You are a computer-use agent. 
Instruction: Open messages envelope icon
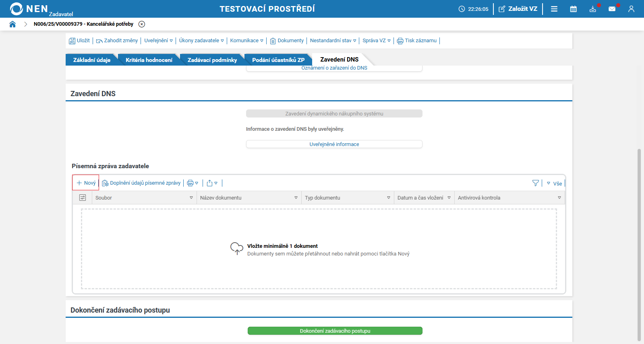coord(612,9)
